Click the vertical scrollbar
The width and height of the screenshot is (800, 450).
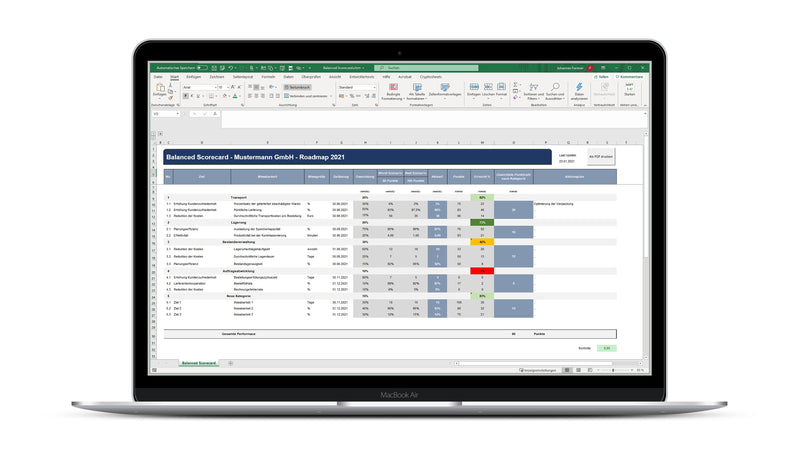(x=645, y=245)
